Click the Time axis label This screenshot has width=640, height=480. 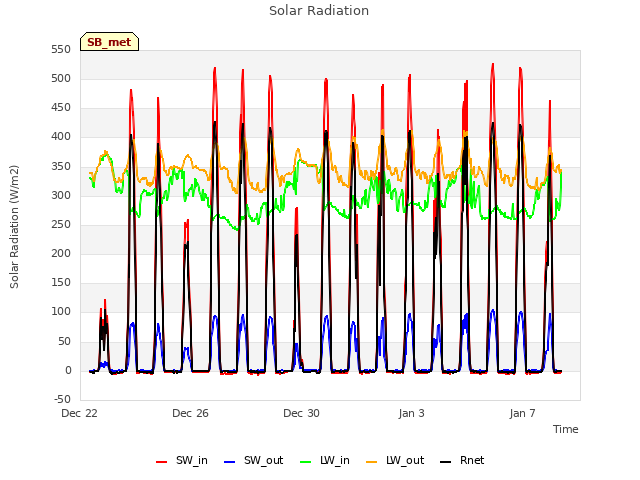566,429
